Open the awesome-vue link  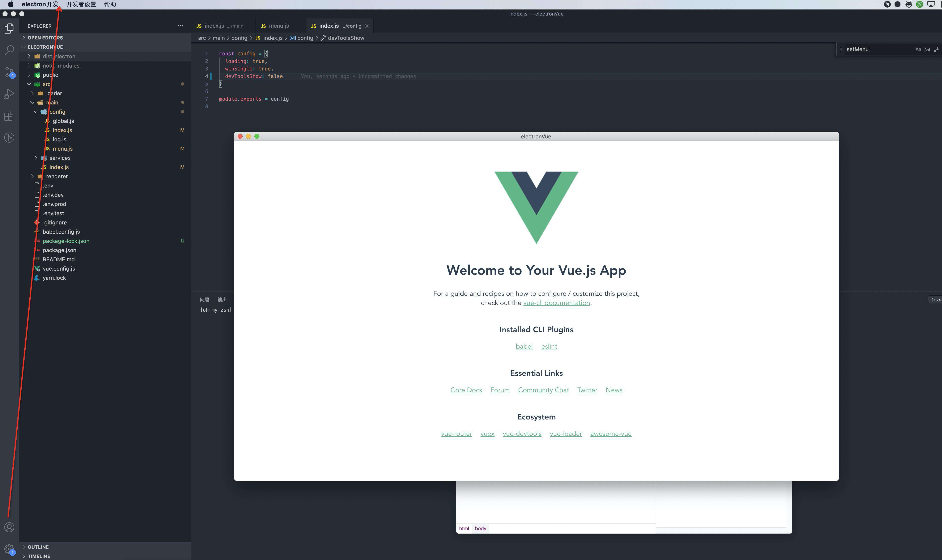(x=611, y=434)
